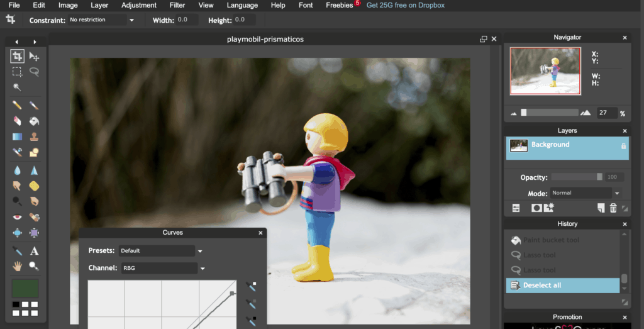Select the Colorpicker eyedropper in the toolbox

(17, 250)
